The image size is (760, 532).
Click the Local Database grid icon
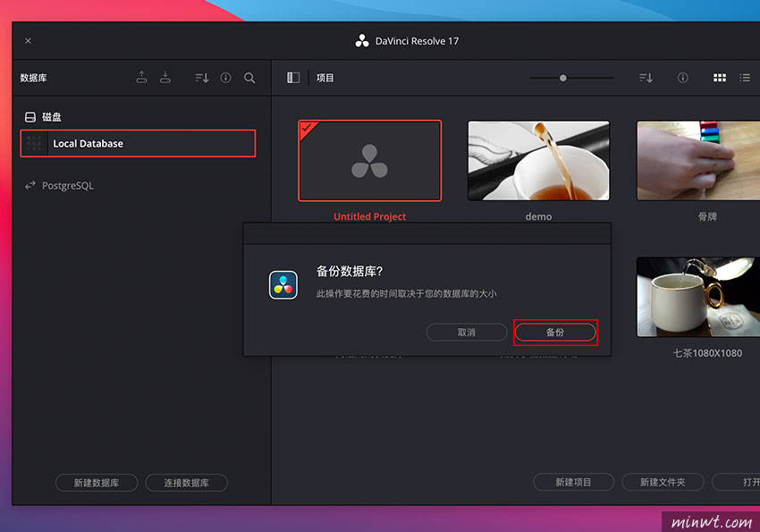34,143
